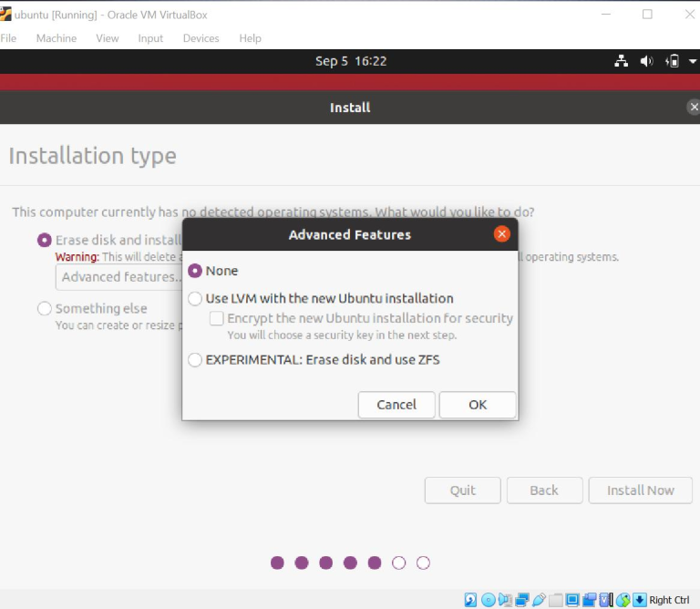Click the optical disk icon in status bar
Viewport: 700px width, 609px height.
coord(488,600)
